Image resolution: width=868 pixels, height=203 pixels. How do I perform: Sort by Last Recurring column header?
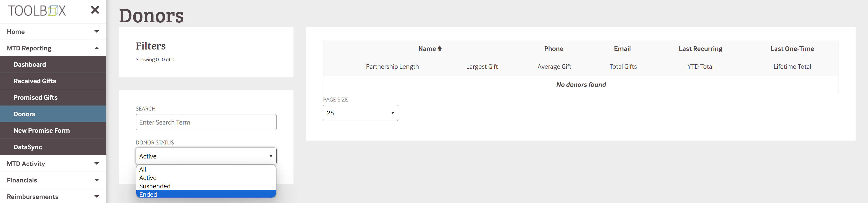coord(700,48)
